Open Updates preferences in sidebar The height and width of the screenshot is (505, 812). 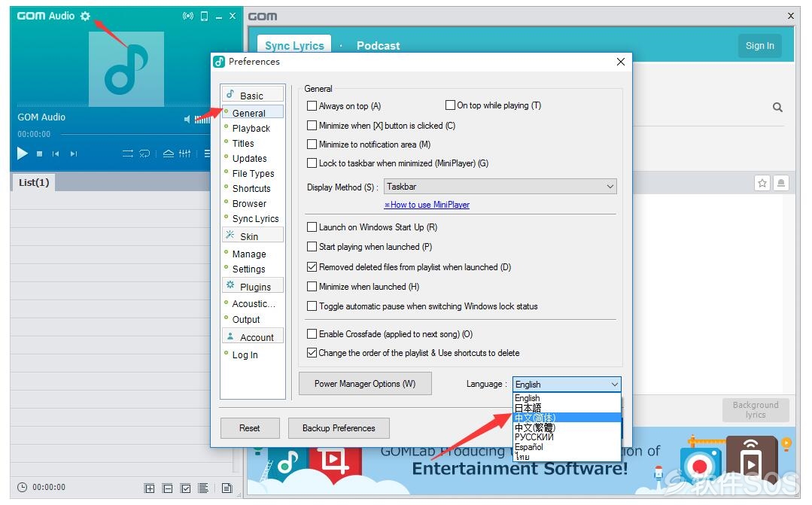[x=250, y=158]
